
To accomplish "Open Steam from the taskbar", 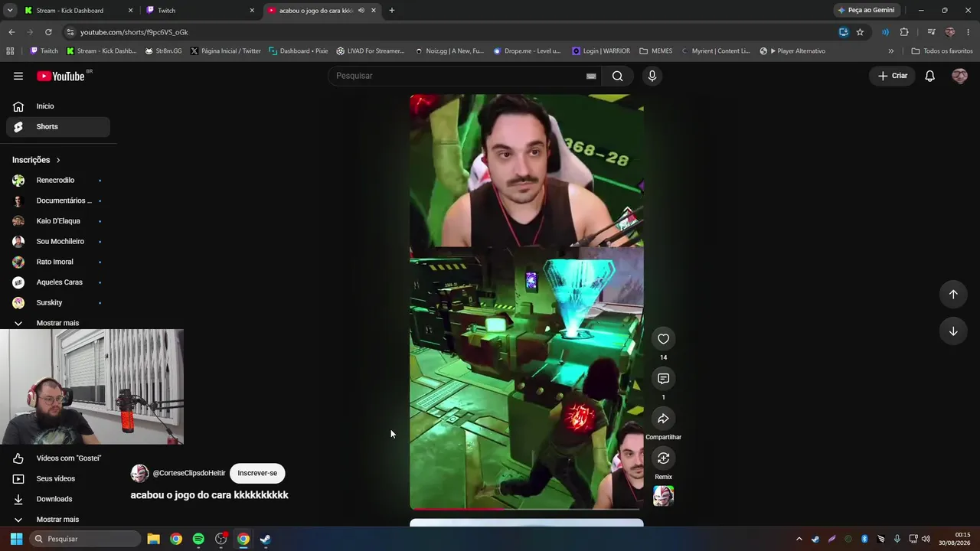I will click(265, 539).
